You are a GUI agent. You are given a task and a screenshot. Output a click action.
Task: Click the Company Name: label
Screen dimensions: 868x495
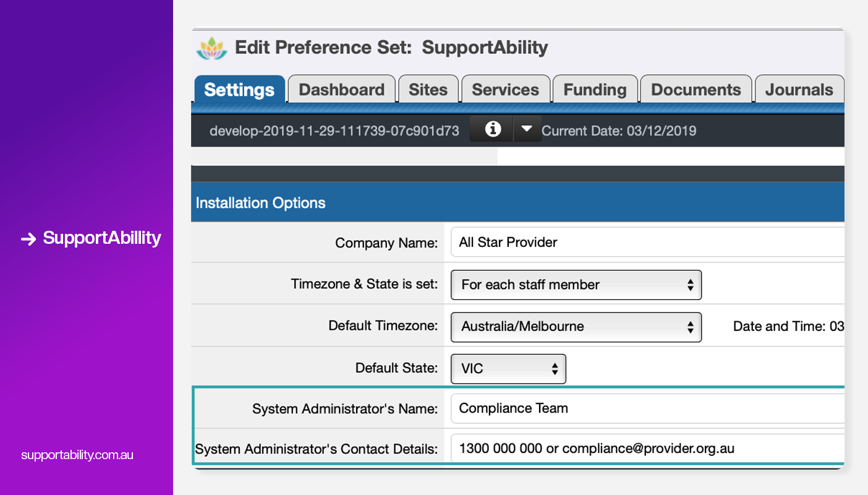tap(386, 243)
